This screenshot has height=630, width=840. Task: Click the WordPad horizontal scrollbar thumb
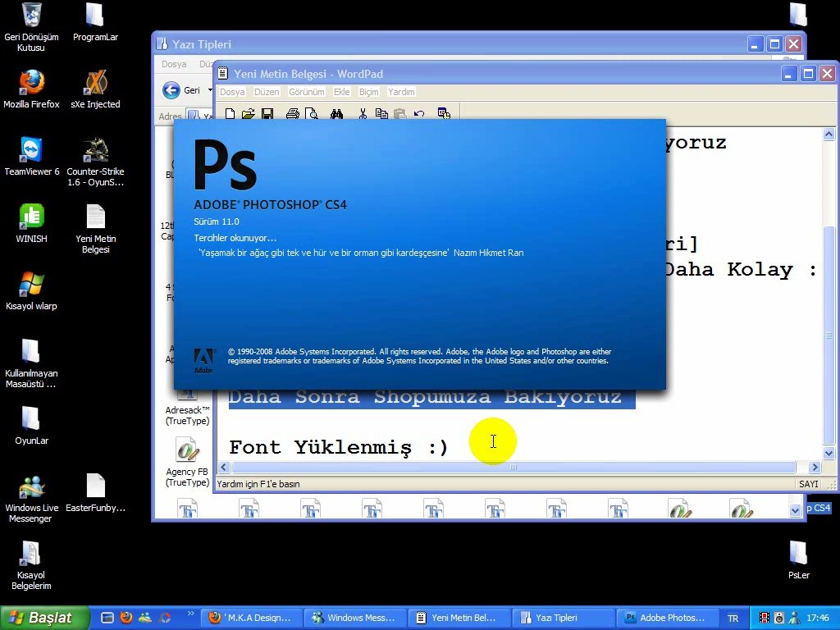[x=514, y=467]
